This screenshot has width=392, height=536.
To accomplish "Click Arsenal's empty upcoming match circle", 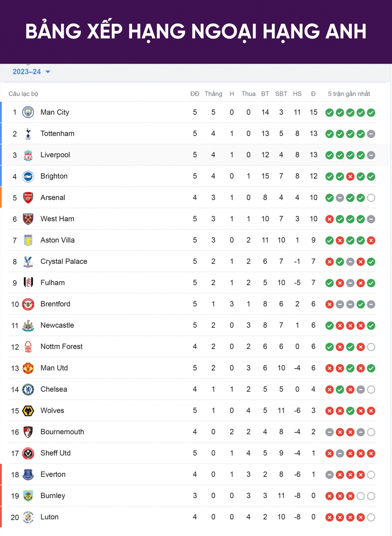I will [x=371, y=198].
